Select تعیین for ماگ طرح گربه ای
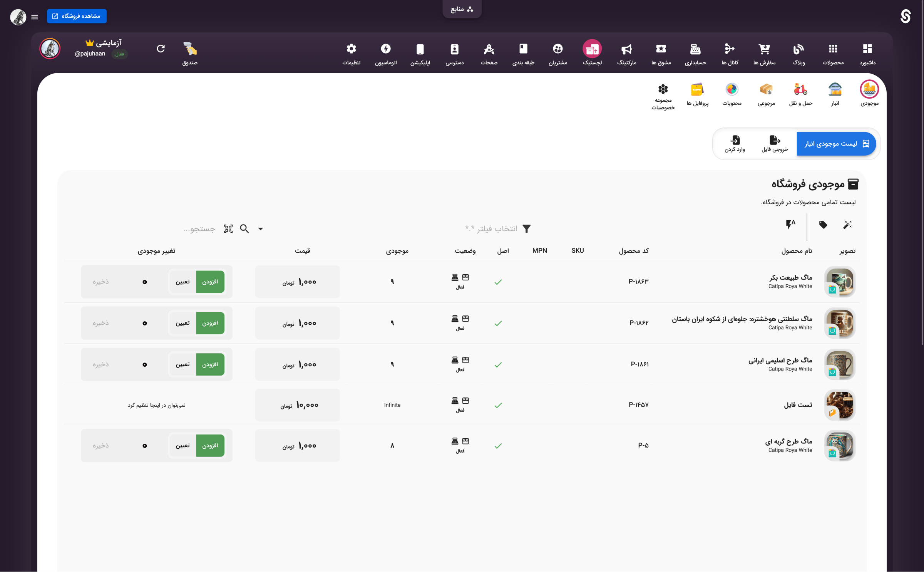This screenshot has height=572, width=924. click(182, 446)
